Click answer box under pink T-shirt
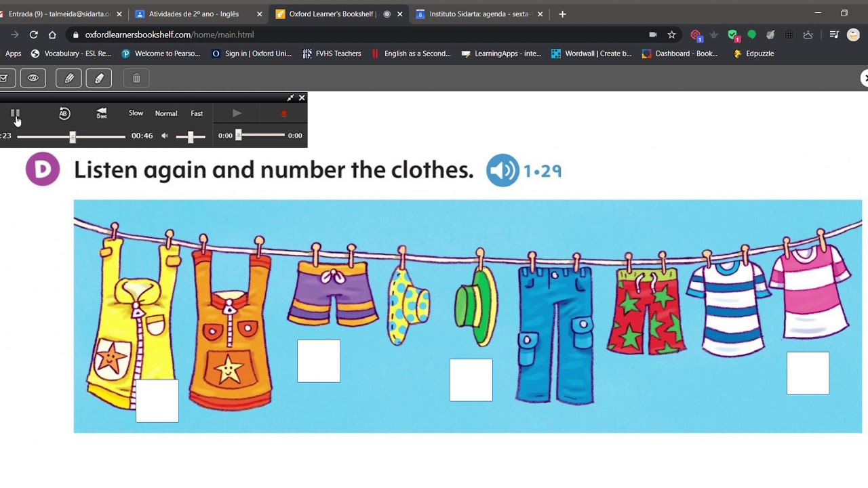 (x=808, y=373)
